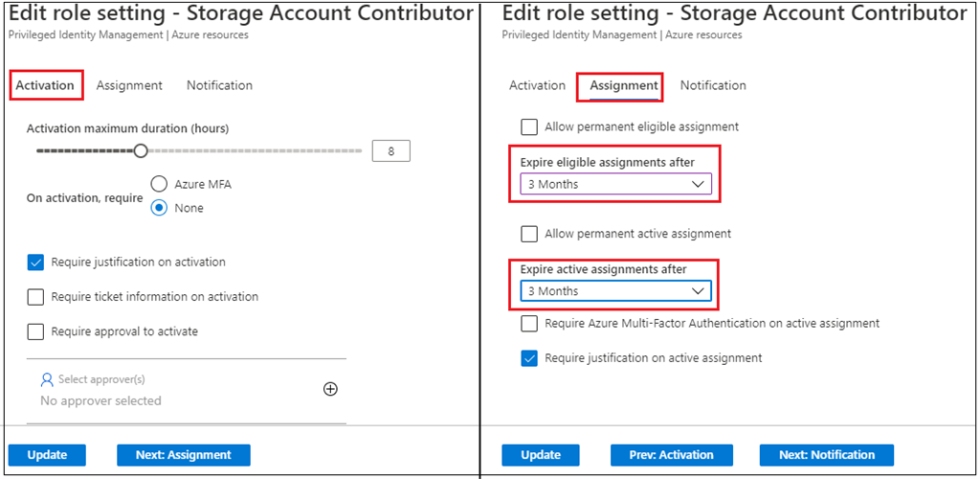980x479 pixels.
Task: Select the None radio option on activation
Action: click(x=160, y=208)
